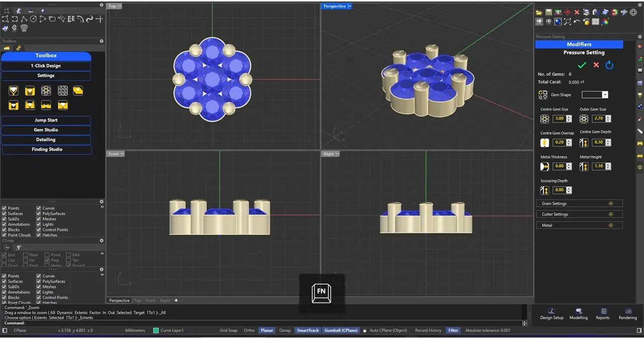
Task: Uncheck the SubDs filter checkbox
Action: click(x=5, y=219)
